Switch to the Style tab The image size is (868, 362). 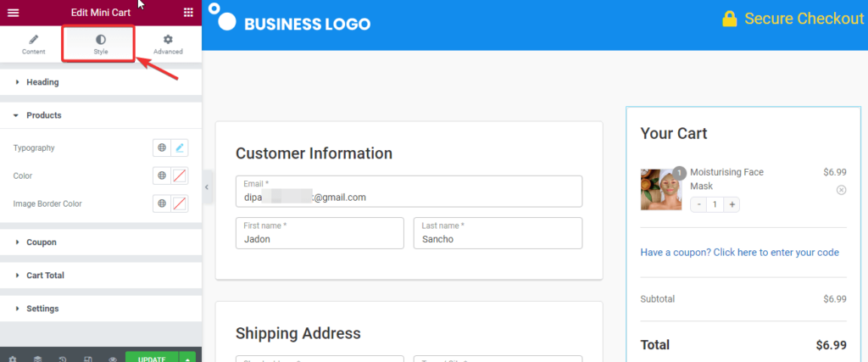click(100, 45)
